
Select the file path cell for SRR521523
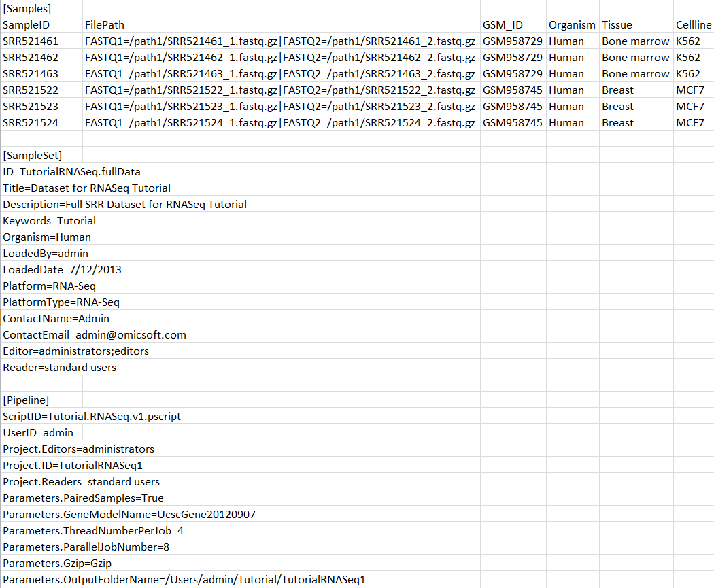click(281, 107)
